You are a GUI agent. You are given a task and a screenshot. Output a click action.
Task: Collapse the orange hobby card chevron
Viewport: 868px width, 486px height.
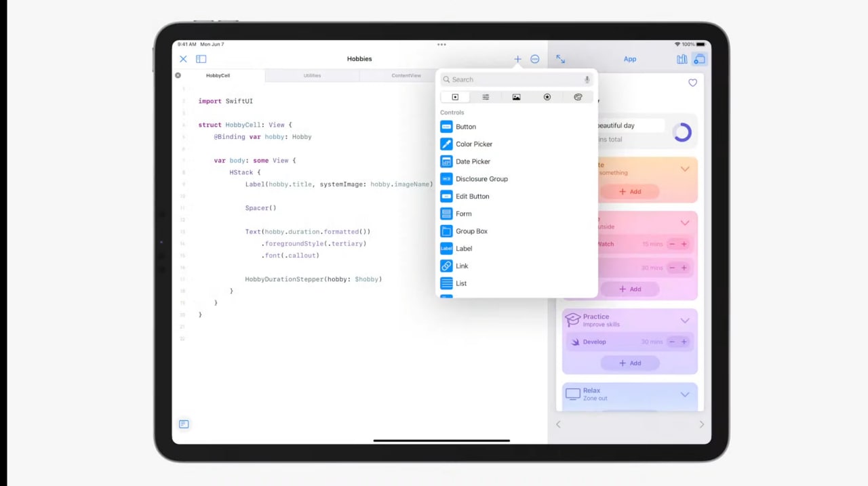[x=685, y=169]
